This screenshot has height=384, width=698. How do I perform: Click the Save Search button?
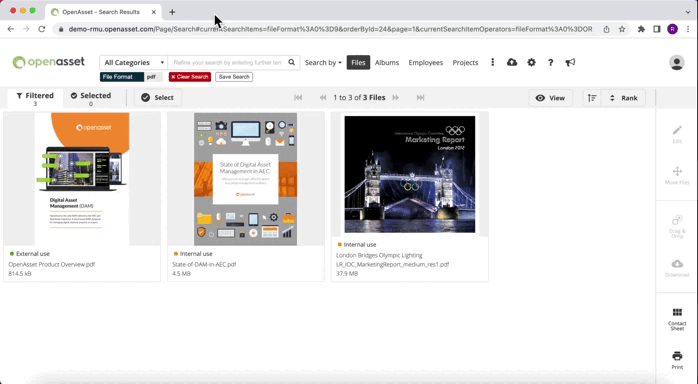(234, 77)
